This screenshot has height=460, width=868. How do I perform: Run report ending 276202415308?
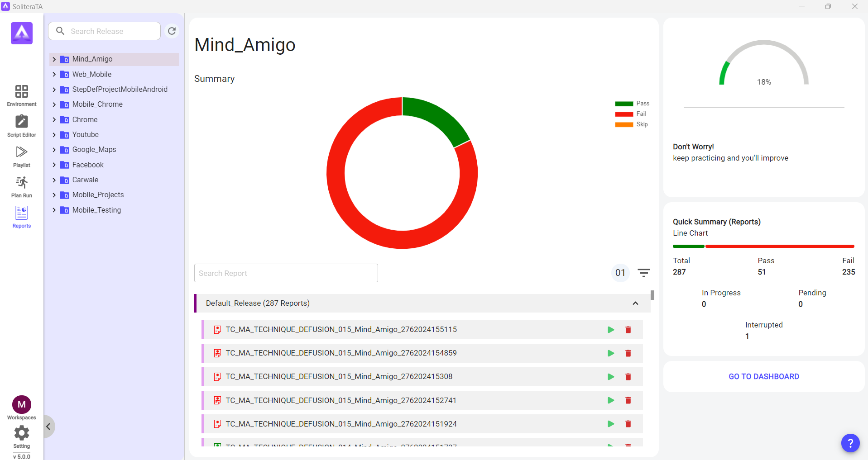point(611,377)
